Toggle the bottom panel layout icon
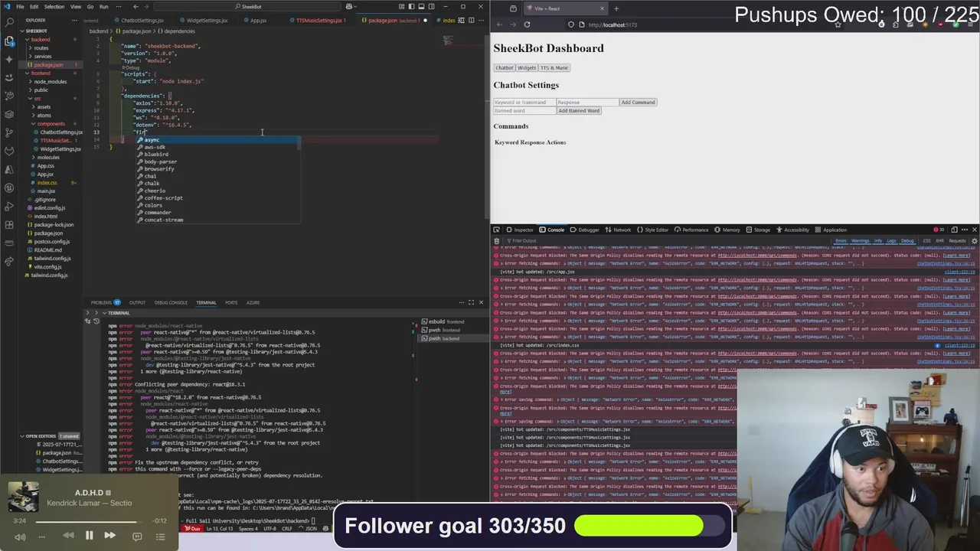Screen dimensions: 980x551 [421, 7]
